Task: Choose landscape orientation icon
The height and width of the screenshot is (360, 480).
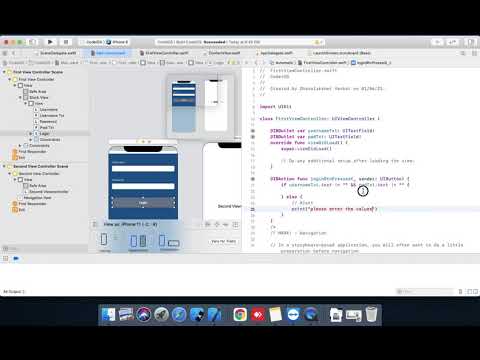Action: (174, 243)
